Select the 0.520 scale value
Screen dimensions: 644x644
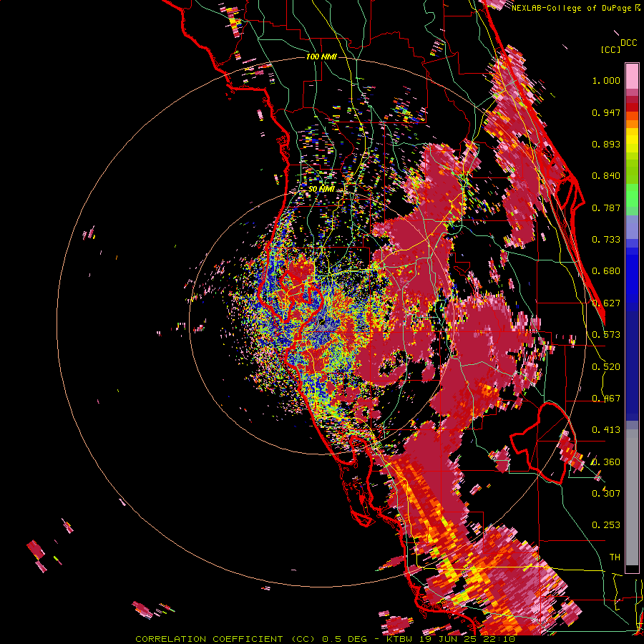click(606, 367)
